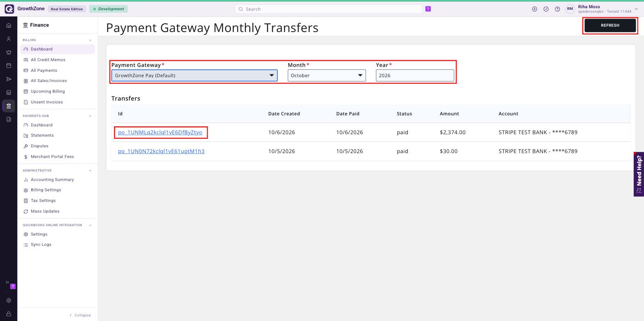This screenshot has width=644, height=321.
Task: Open the Need Help? side tab
Action: pos(639,174)
